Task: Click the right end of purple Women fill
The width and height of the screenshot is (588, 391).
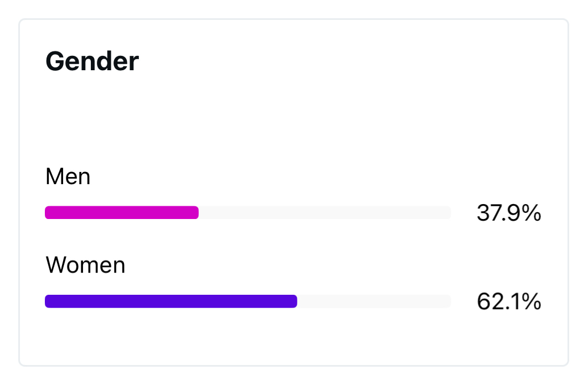Action: pyautogui.click(x=295, y=301)
